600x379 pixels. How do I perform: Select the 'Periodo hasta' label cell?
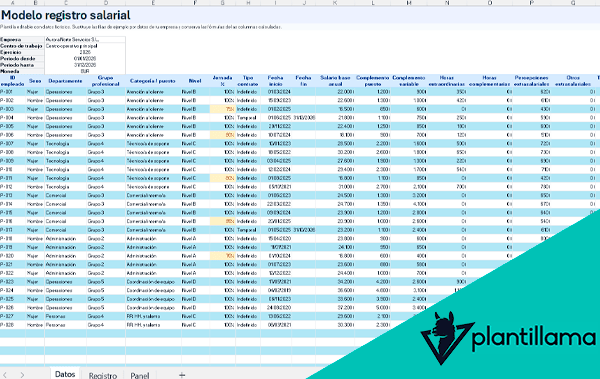click(x=22, y=65)
